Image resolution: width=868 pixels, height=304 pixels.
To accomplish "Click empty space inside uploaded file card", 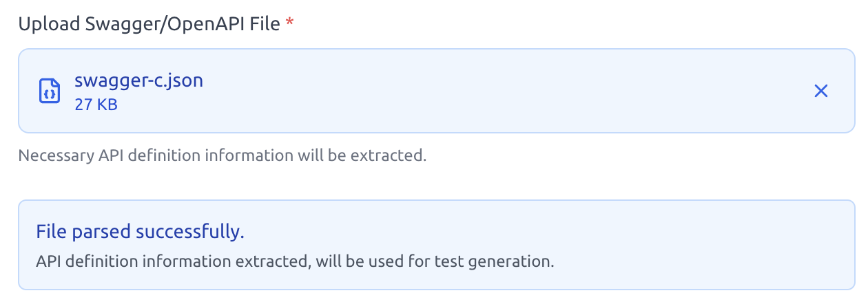I will pyautogui.click(x=482, y=91).
